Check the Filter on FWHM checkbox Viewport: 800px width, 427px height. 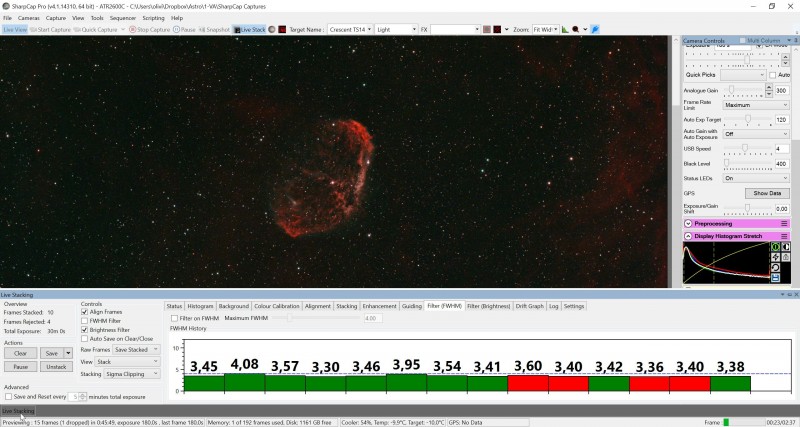(x=174, y=318)
